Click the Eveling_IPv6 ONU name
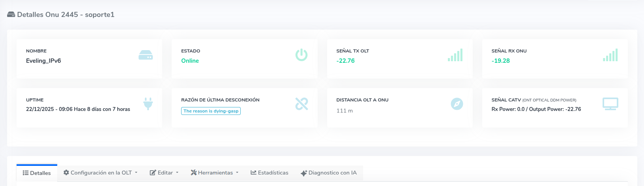644x186 pixels. pyautogui.click(x=43, y=61)
